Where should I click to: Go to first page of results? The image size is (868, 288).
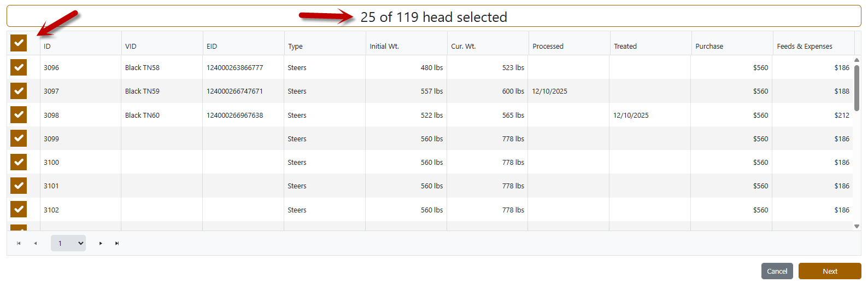click(x=19, y=243)
